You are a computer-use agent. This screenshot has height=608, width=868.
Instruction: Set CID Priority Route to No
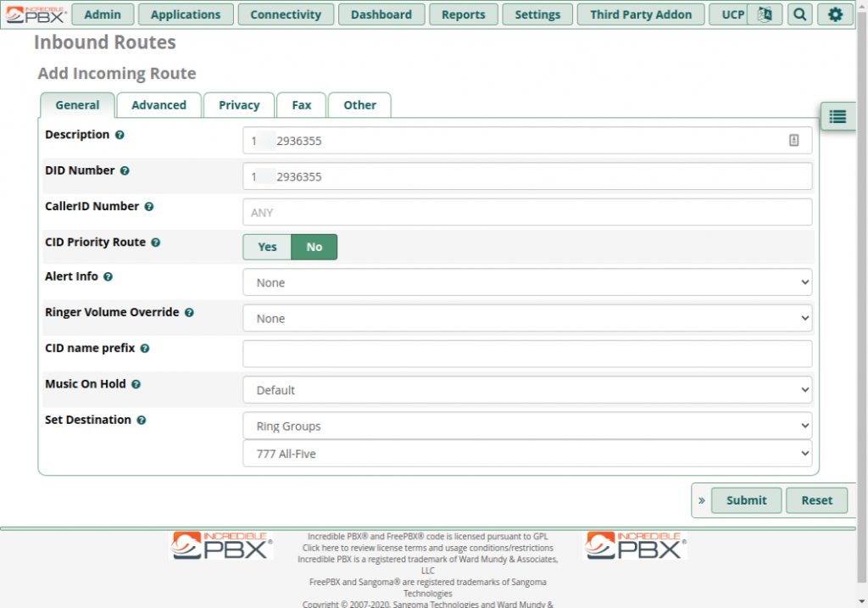tap(314, 247)
